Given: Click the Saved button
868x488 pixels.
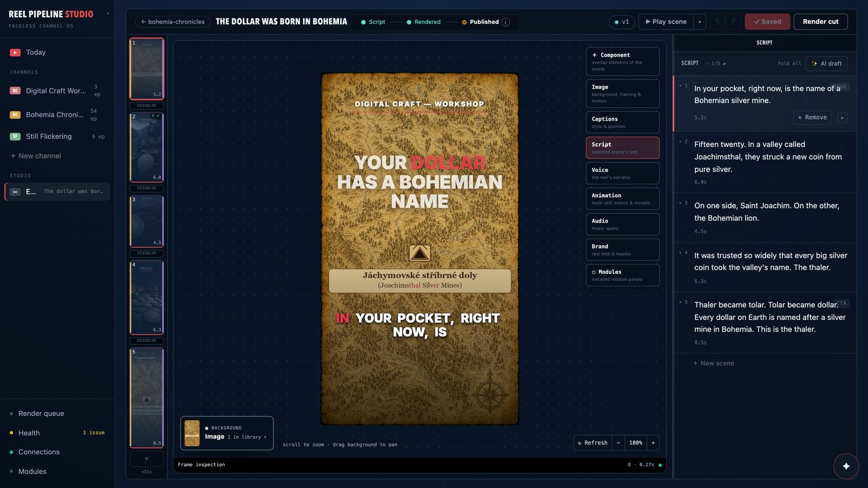Looking at the screenshot, I should pyautogui.click(x=767, y=22).
